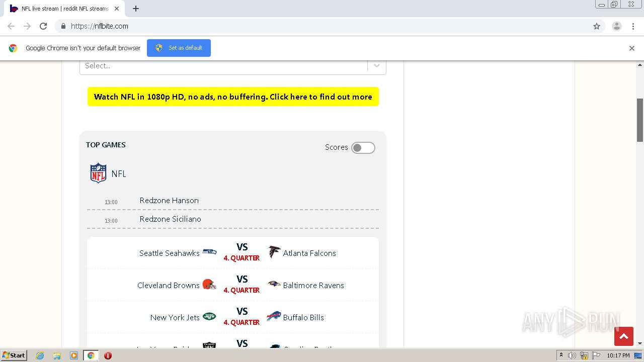Click the New York Jets logo

[209, 317]
